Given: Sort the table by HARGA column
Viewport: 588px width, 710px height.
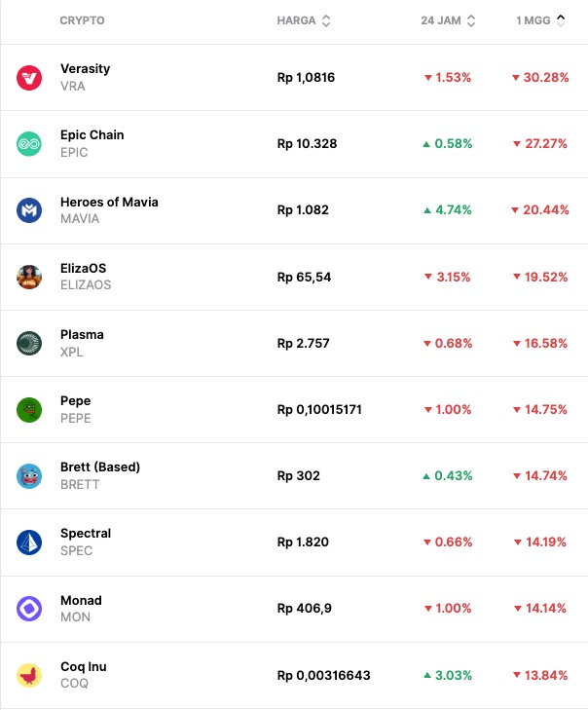Looking at the screenshot, I should 304,20.
